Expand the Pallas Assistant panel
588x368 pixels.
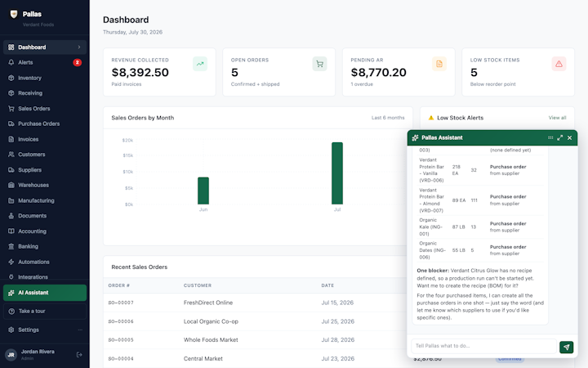tap(560, 138)
